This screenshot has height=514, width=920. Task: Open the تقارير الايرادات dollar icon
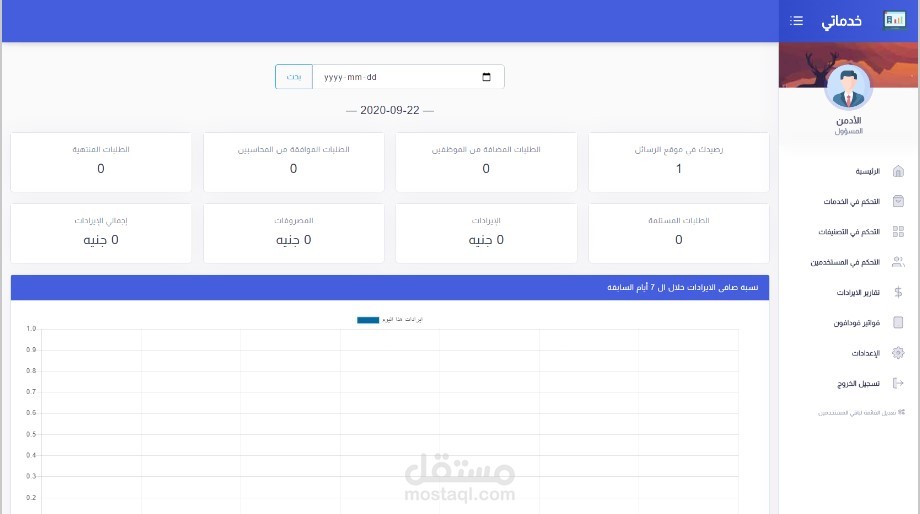[x=898, y=292]
